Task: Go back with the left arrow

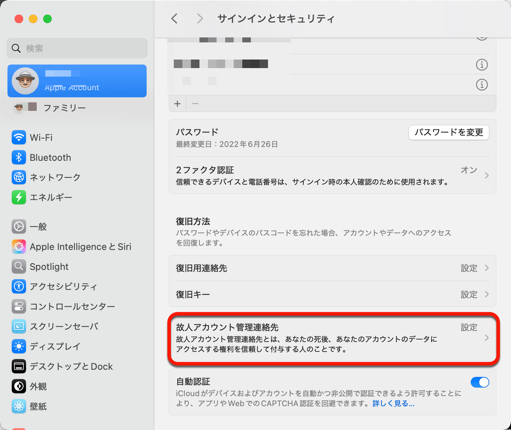Action: [x=174, y=19]
